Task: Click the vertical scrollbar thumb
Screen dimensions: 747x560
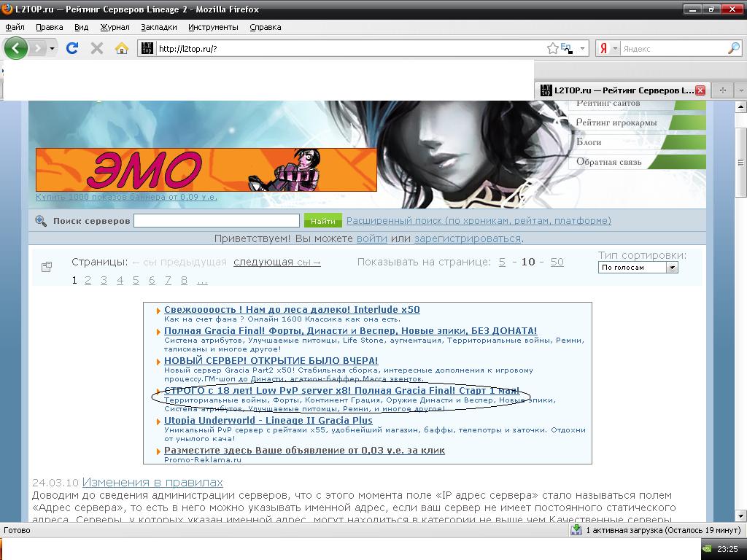Action: point(740,162)
